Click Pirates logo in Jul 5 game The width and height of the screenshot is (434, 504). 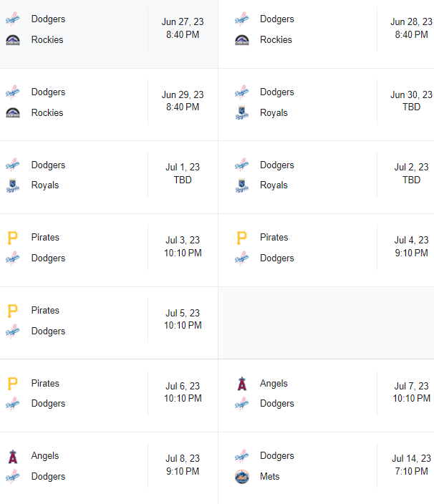[x=13, y=311]
